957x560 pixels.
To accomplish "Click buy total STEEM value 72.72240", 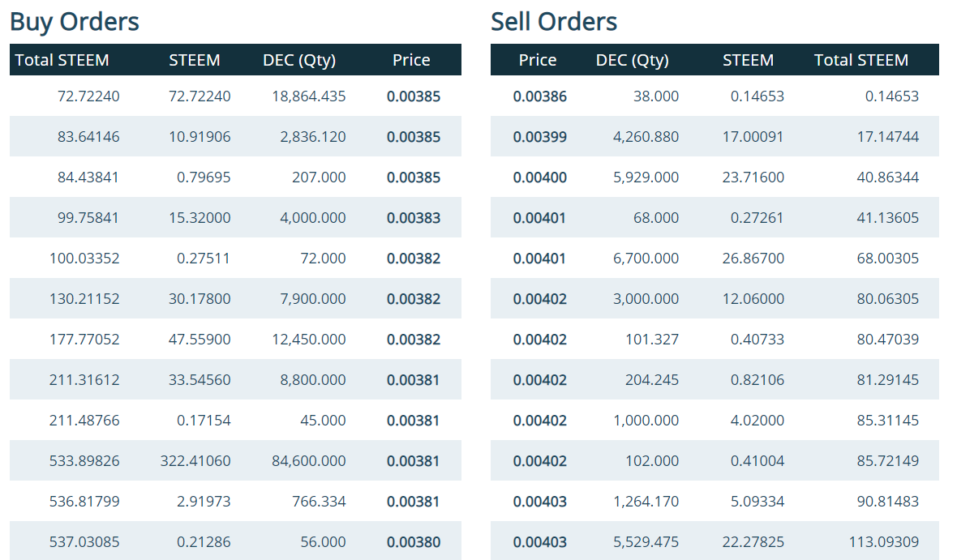I will click(x=88, y=96).
